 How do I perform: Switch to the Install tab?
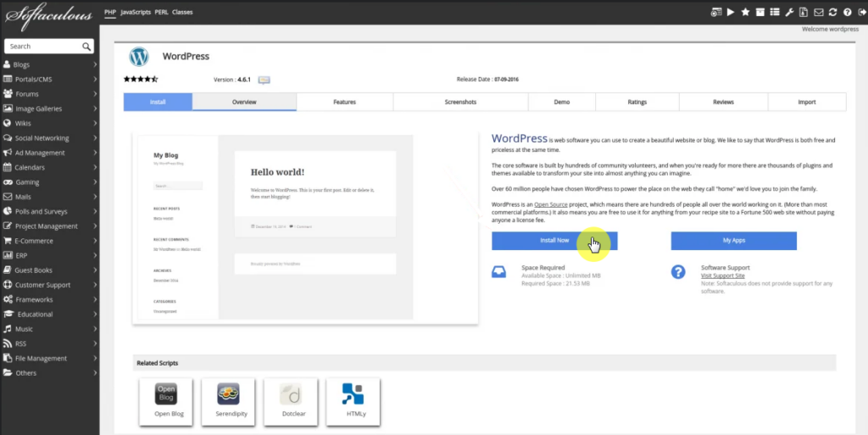(x=158, y=102)
